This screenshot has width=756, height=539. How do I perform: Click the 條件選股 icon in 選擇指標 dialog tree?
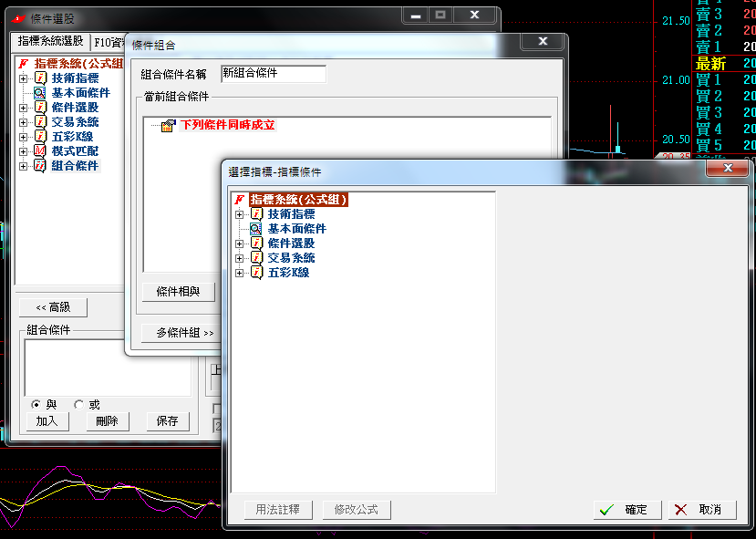pyautogui.click(x=256, y=244)
